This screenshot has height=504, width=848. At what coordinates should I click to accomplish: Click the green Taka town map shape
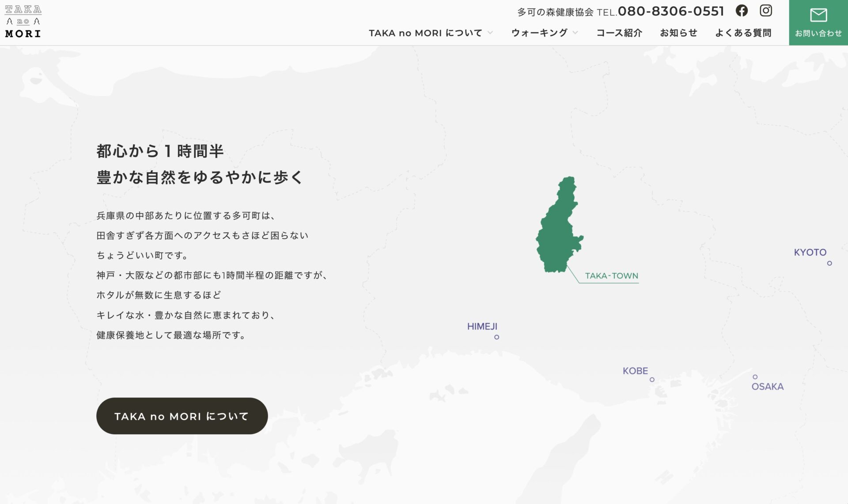click(559, 225)
